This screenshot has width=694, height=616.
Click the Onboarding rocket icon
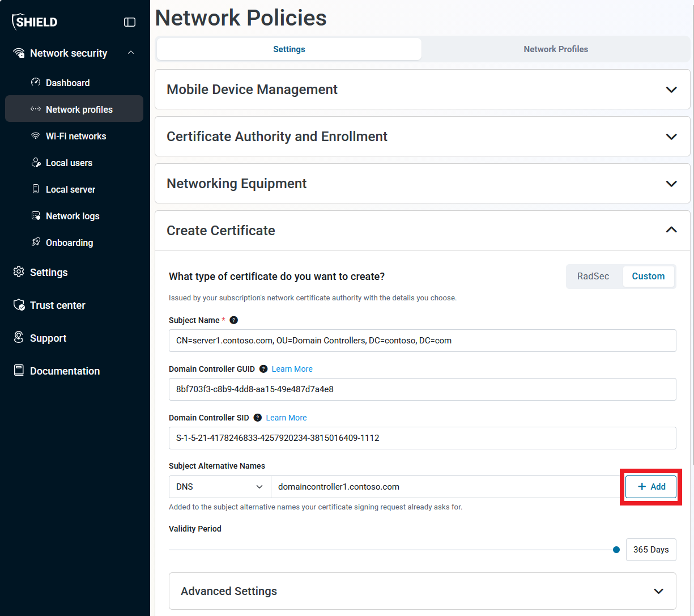(36, 242)
